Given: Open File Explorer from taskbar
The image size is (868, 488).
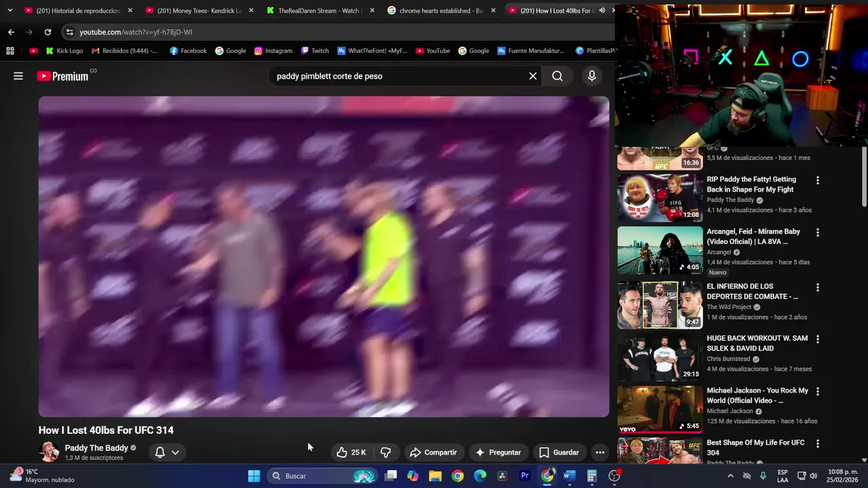Looking at the screenshot, I should click(x=435, y=476).
